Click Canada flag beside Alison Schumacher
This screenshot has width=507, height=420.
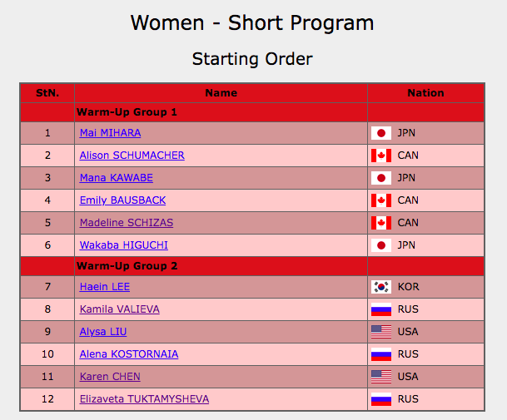(380, 156)
